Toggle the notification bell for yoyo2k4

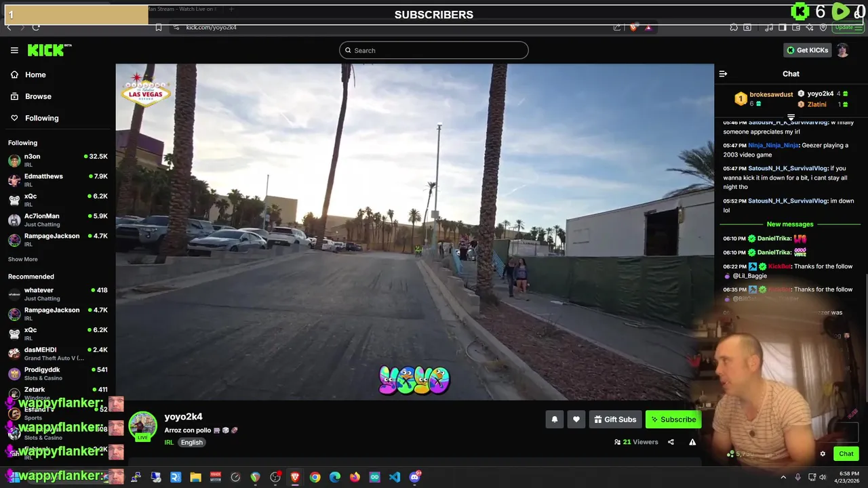[555, 420]
